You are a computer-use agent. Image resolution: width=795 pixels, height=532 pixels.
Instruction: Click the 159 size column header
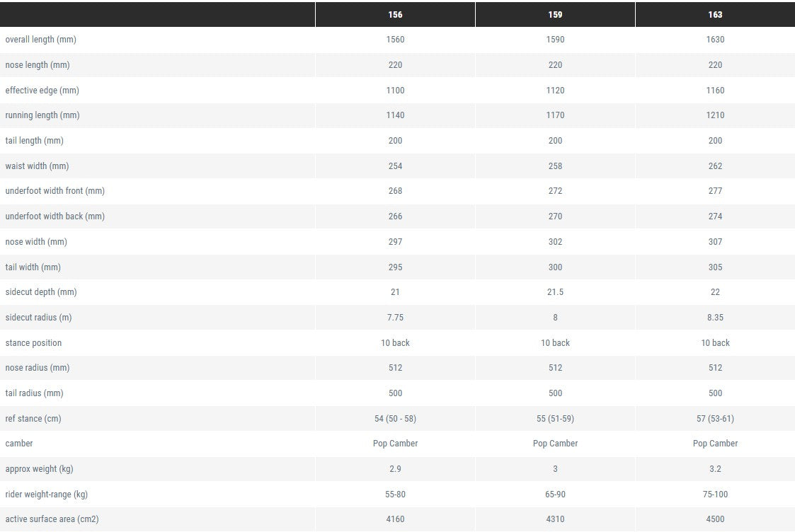coord(555,15)
